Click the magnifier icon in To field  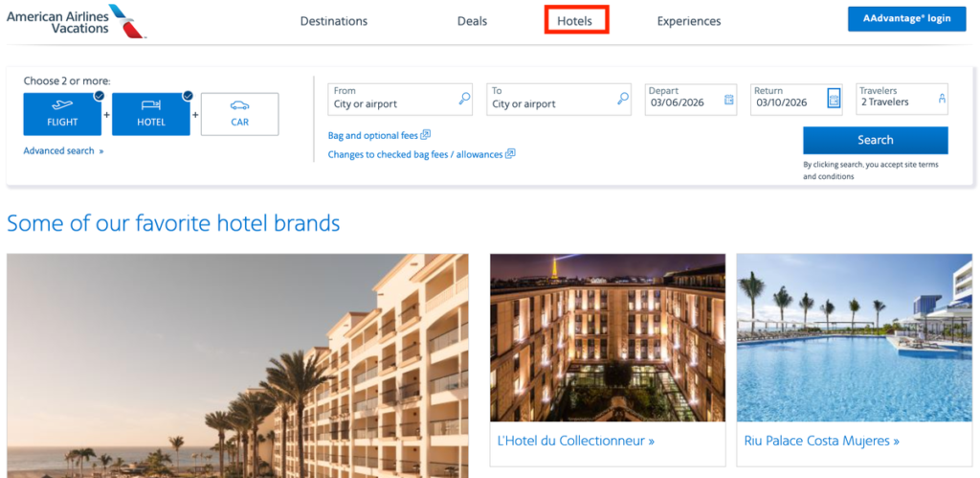click(x=623, y=98)
